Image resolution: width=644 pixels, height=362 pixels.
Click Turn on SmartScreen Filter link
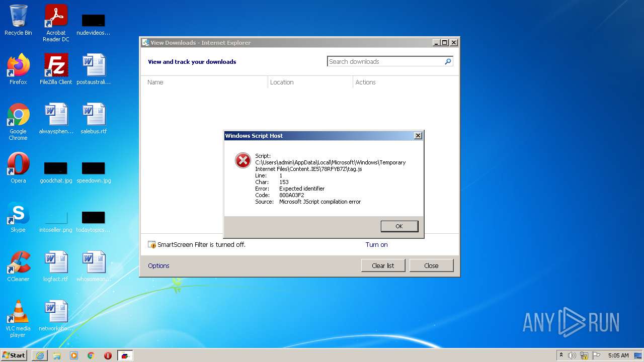point(376,245)
